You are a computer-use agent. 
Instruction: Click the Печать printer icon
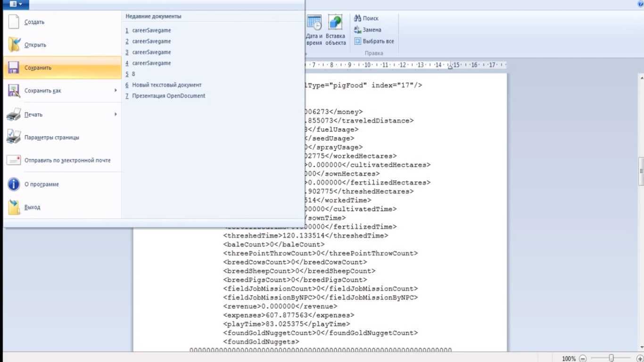14,115
